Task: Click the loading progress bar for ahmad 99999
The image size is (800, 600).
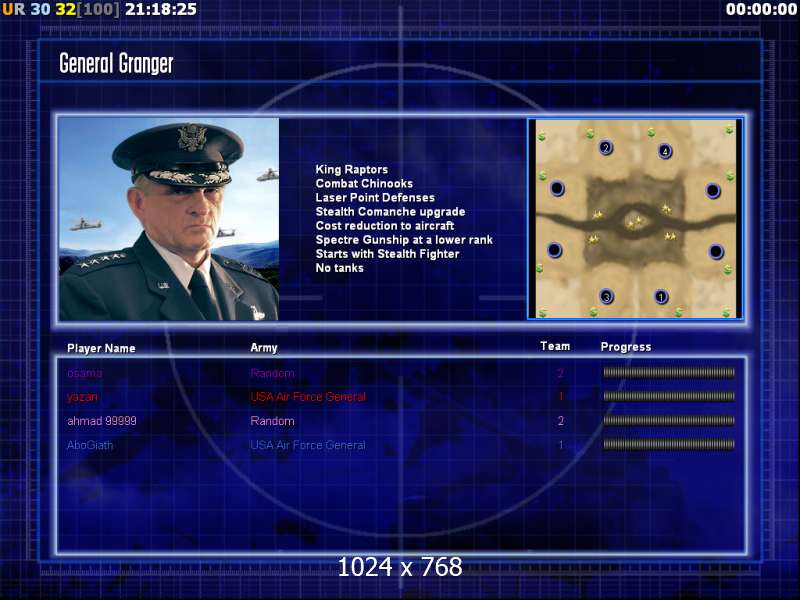Action: (x=669, y=420)
